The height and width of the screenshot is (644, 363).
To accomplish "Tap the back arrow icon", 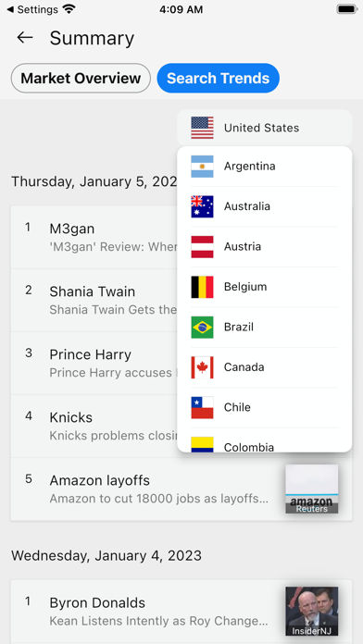I will coord(25,37).
